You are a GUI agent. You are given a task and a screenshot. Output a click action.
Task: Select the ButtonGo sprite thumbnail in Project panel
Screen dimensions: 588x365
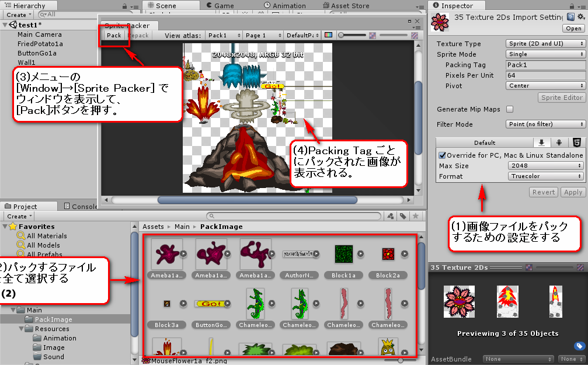pos(211,307)
